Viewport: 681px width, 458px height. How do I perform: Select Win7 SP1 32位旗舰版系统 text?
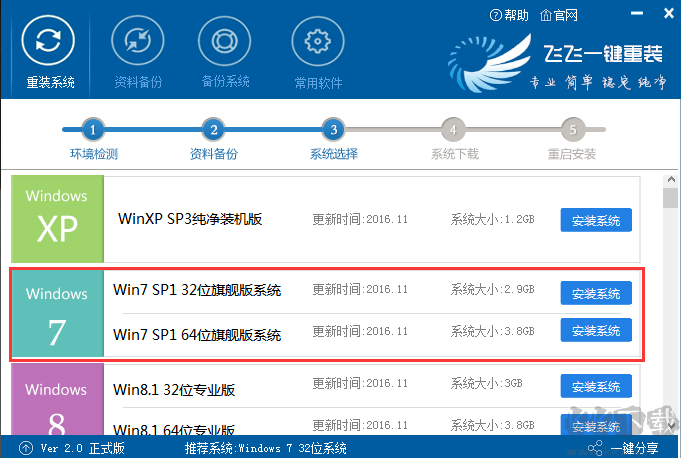pyautogui.click(x=197, y=290)
